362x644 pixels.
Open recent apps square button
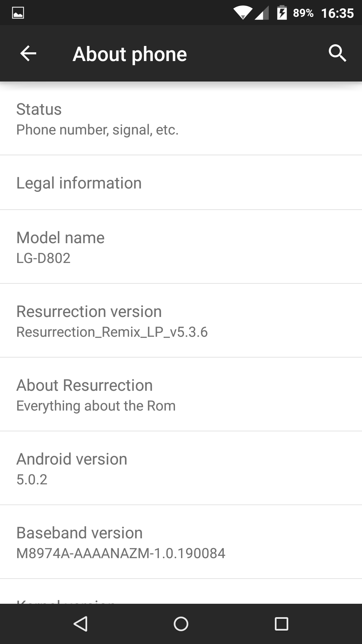282,624
